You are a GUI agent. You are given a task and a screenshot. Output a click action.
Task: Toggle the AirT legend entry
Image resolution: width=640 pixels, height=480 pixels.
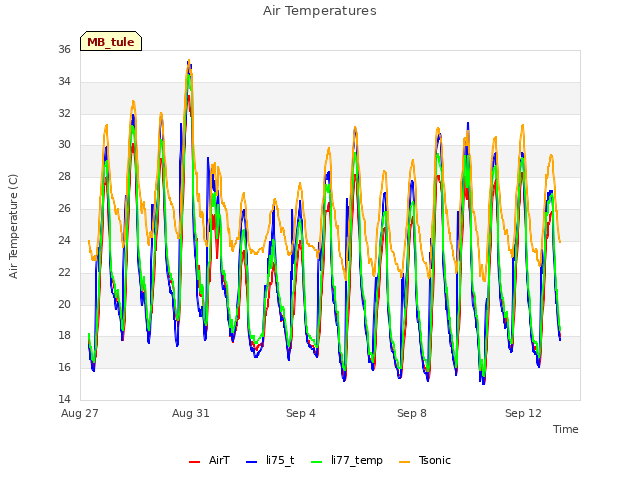tap(209, 460)
